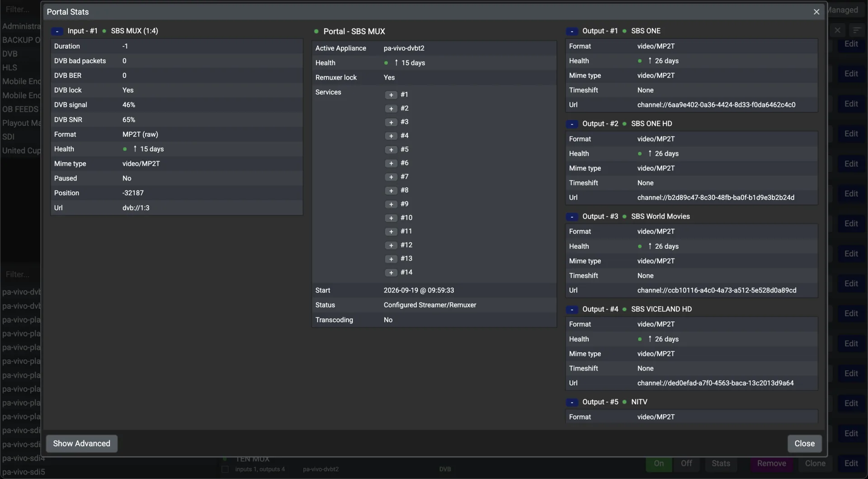The height and width of the screenshot is (479, 868).
Task: Click the background Clone button
Action: [815, 463]
